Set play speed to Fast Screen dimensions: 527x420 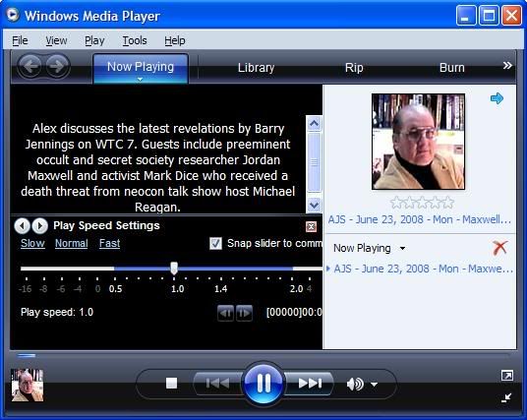pos(109,243)
